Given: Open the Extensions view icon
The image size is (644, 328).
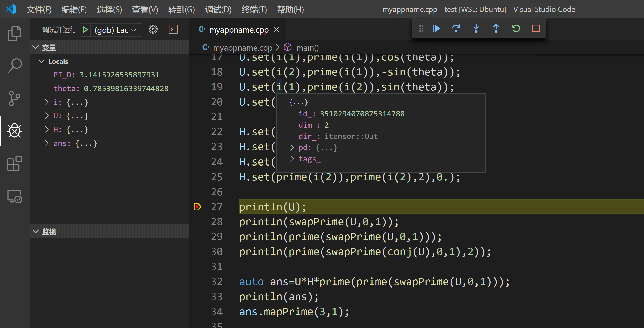Looking at the screenshot, I should 14,163.
